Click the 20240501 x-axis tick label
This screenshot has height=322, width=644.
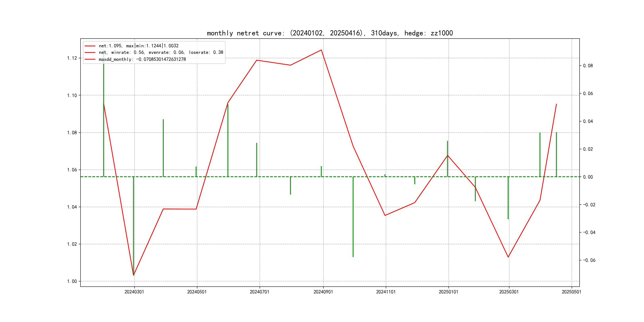pyautogui.click(x=197, y=292)
